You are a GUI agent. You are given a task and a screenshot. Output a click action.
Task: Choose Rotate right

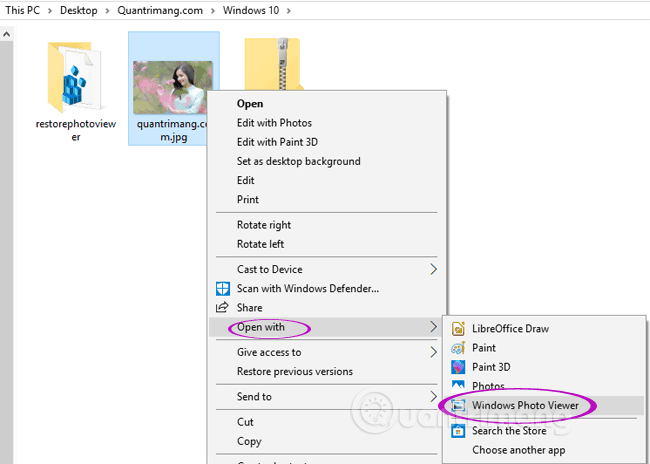click(x=327, y=225)
